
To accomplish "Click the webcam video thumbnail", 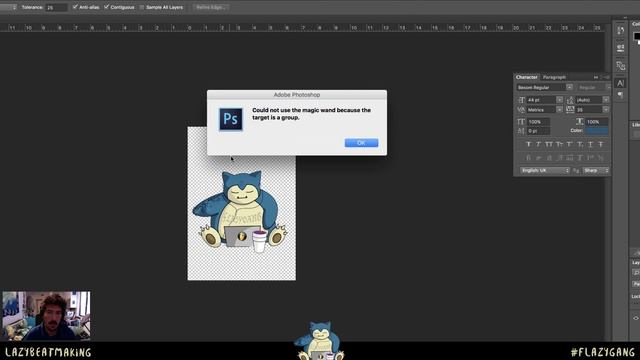I will [46, 316].
